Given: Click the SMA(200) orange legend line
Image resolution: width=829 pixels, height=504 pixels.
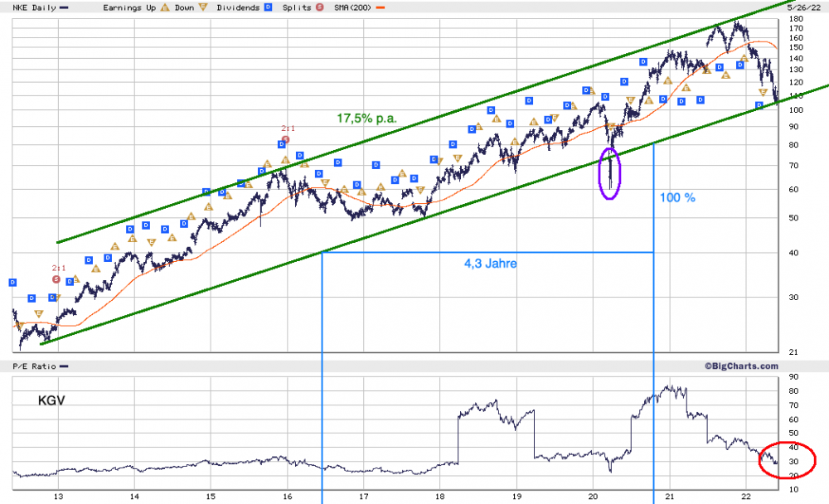Looking at the screenshot, I should [381, 8].
